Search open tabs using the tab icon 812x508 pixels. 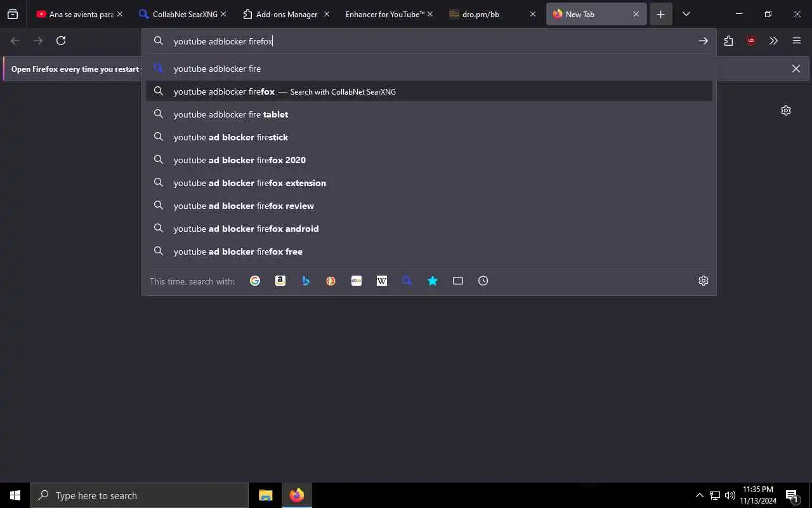[458, 281]
